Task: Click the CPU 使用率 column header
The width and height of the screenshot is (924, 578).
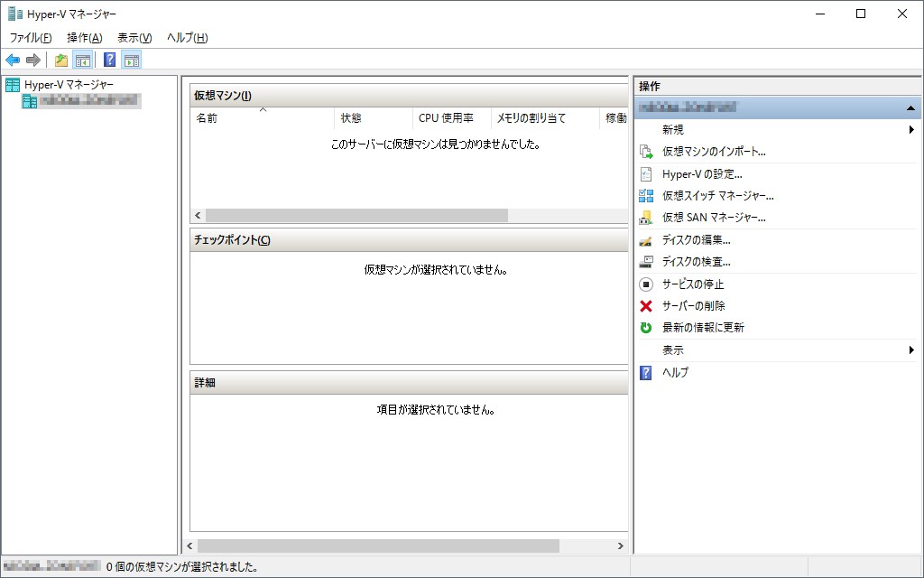Action: [x=452, y=118]
